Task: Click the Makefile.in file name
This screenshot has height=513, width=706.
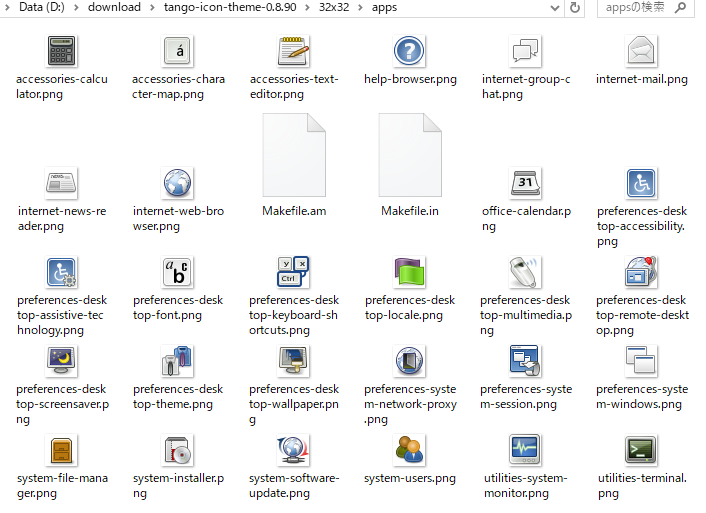Action: tap(410, 211)
